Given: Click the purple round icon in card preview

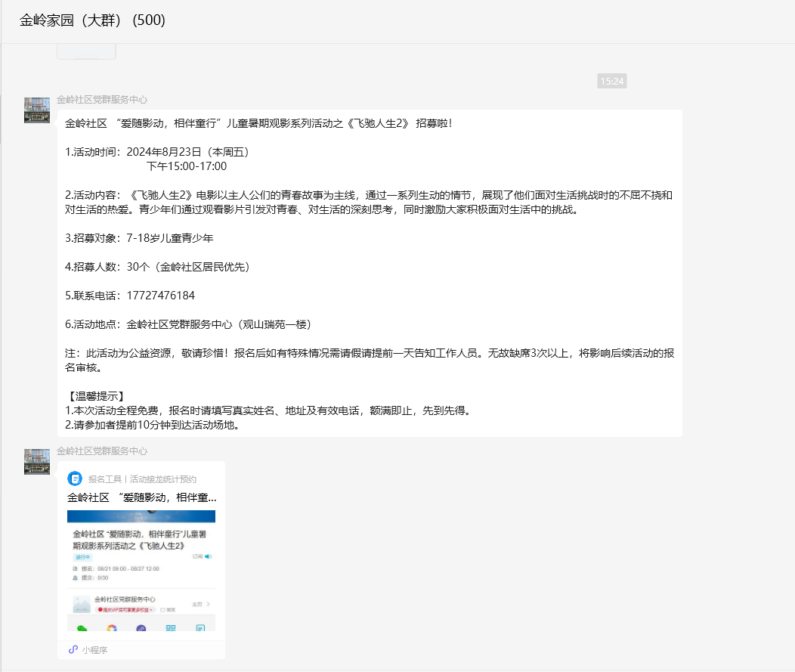Looking at the screenshot, I should 141,628.
